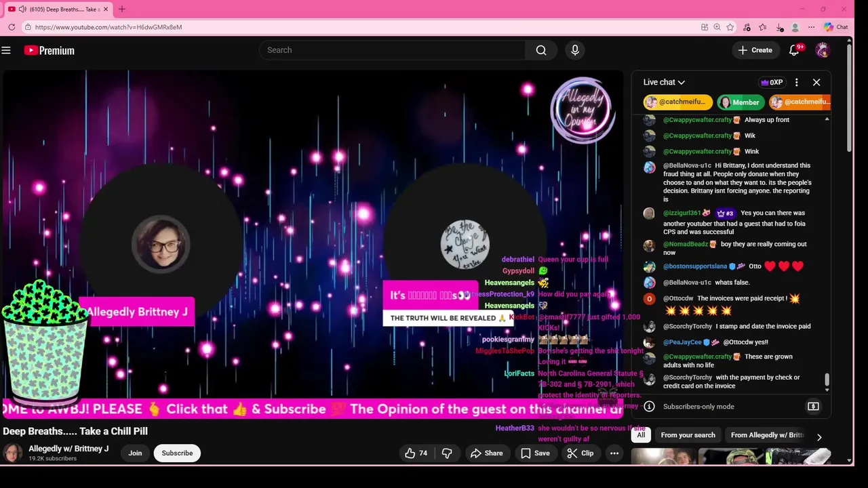Open channel avatar of Allegedly w/ Brittney J
The width and height of the screenshot is (868, 488).
(12, 453)
